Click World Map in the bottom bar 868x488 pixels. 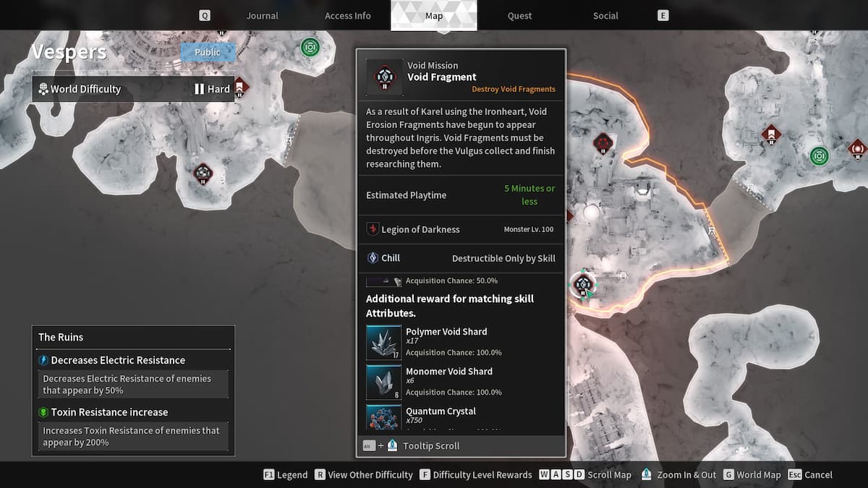pos(759,475)
